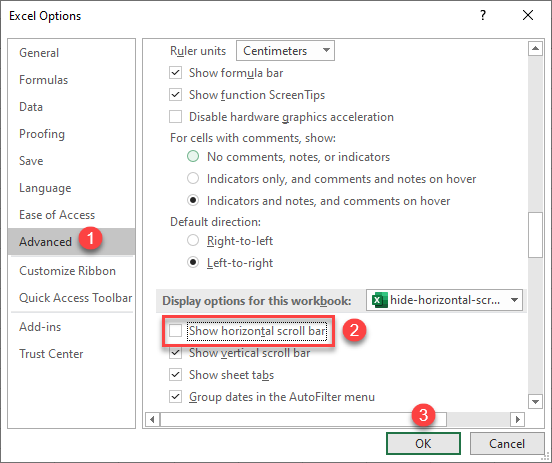Select the Advanced category
Screen dimensions: 552x463
pyautogui.click(x=71, y=242)
